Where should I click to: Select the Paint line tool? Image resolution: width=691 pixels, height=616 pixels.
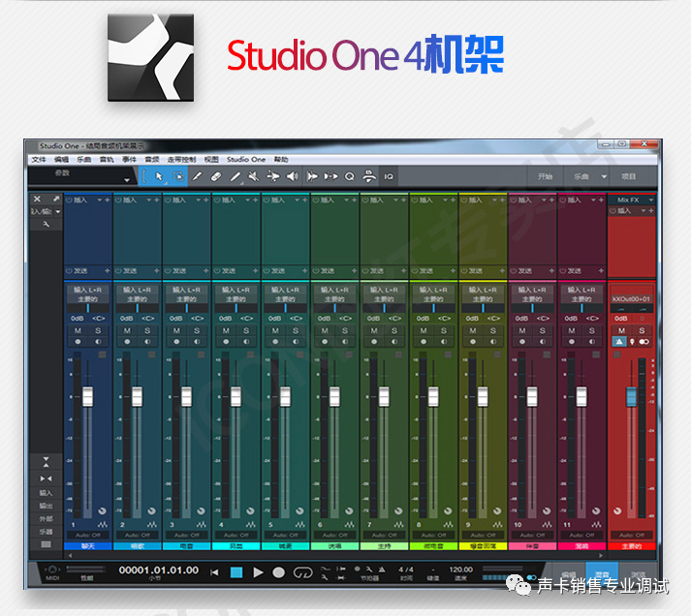[236, 176]
